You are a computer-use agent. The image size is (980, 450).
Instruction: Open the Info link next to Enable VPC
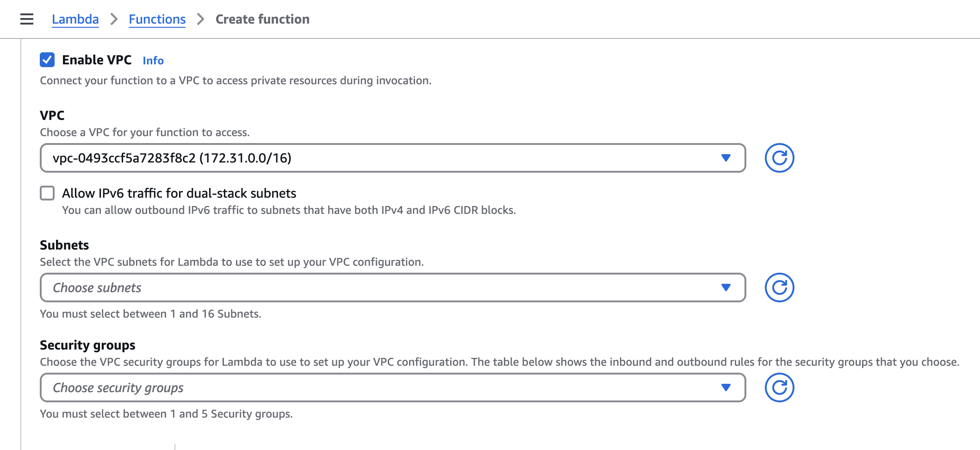click(153, 61)
